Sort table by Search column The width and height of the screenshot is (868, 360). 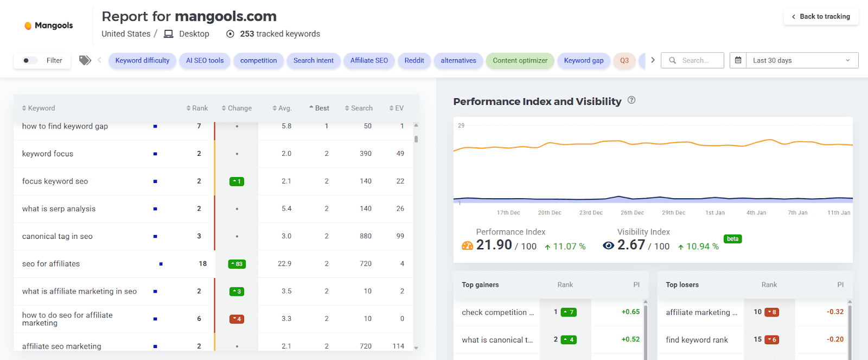[x=359, y=108]
